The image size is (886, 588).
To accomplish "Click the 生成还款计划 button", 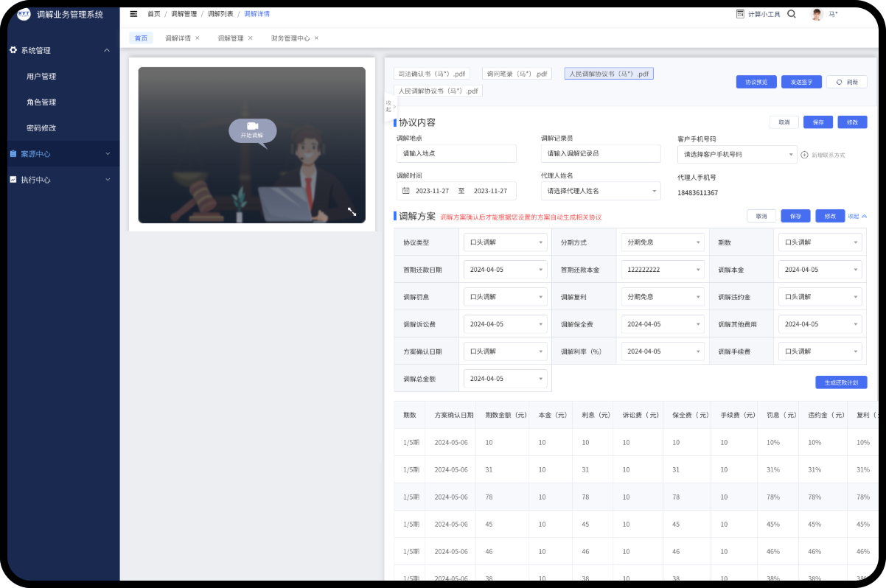I will [x=840, y=382].
